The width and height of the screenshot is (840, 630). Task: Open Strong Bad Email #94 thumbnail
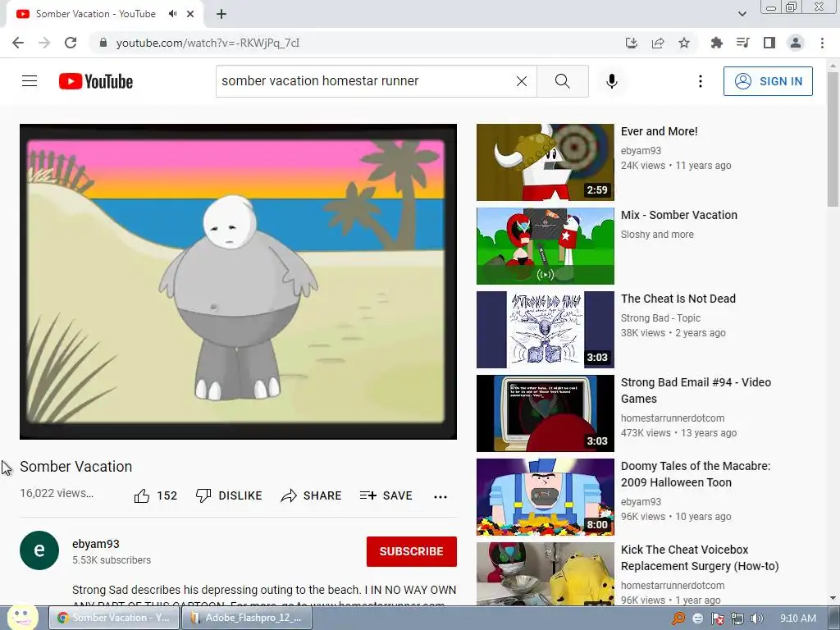(546, 413)
